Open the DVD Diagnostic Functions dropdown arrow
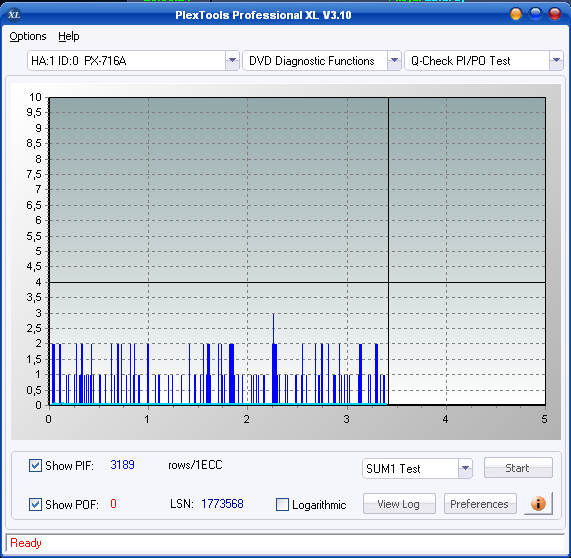 394,60
